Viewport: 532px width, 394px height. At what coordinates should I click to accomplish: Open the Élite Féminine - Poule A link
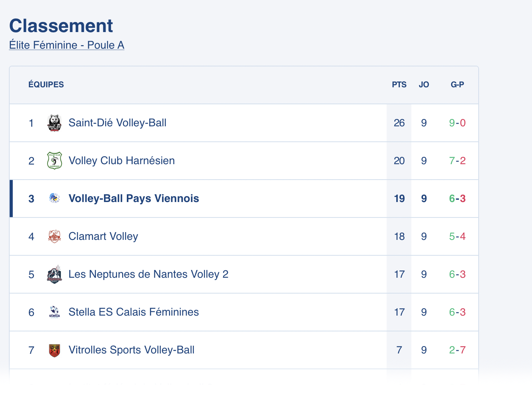click(x=66, y=45)
